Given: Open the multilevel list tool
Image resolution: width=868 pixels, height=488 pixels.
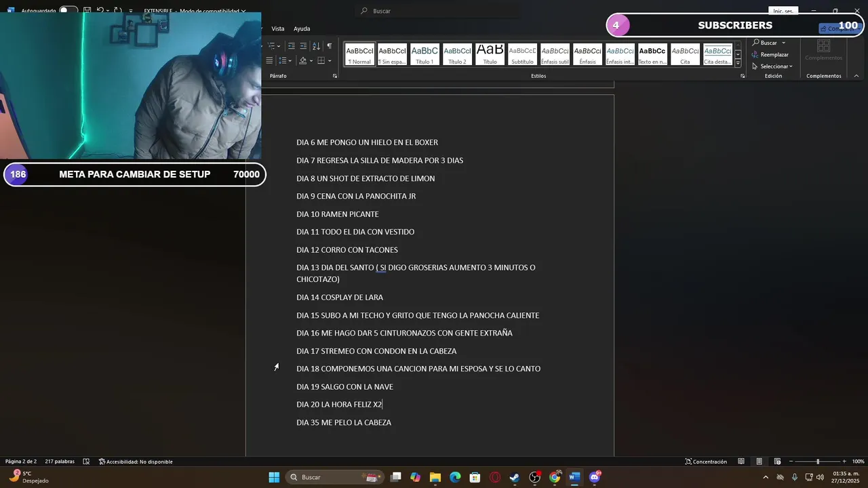Looking at the screenshot, I should point(271,46).
